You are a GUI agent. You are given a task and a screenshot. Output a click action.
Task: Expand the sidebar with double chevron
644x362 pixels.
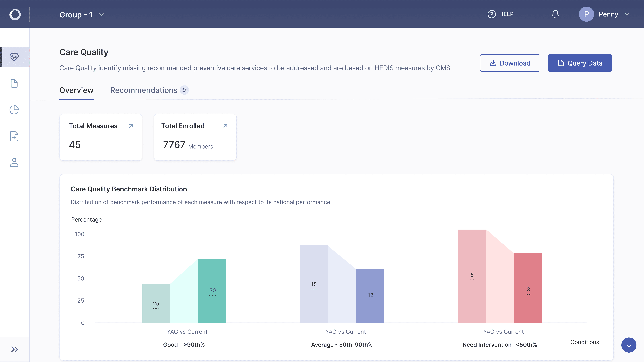pos(14,349)
